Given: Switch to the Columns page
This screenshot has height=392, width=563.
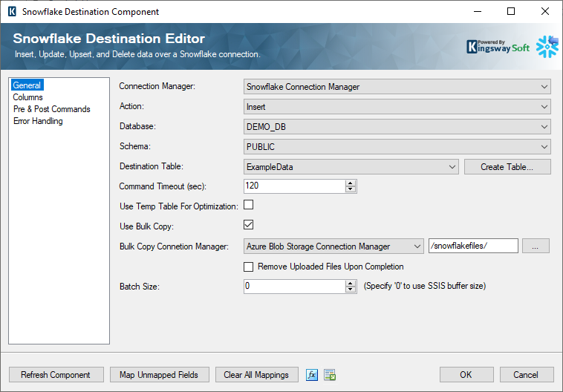Looking at the screenshot, I should pos(28,97).
